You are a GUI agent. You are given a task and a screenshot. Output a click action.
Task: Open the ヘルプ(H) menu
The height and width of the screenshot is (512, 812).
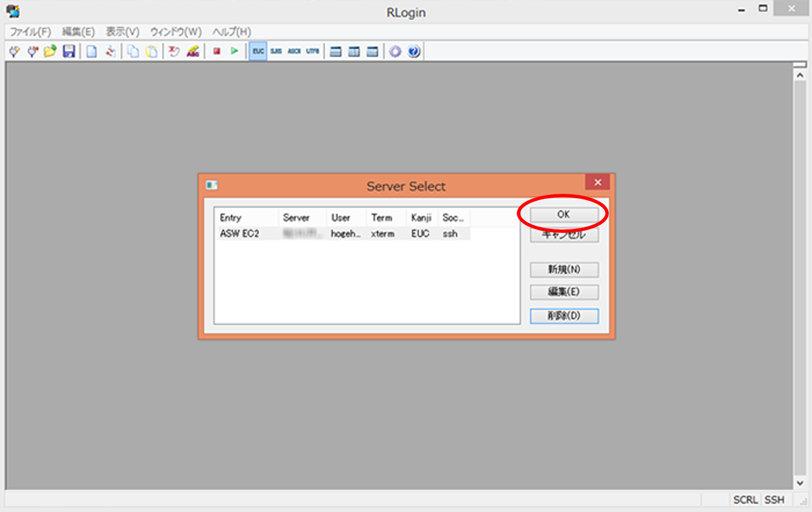(231, 32)
